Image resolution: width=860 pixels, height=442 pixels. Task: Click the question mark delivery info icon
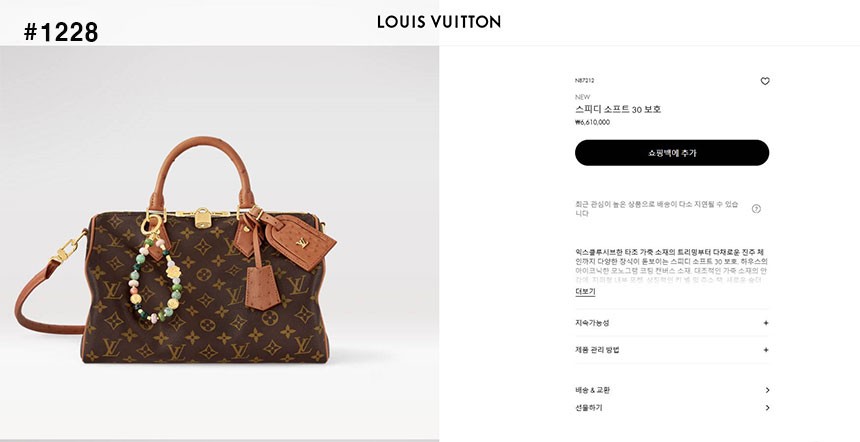point(756,208)
